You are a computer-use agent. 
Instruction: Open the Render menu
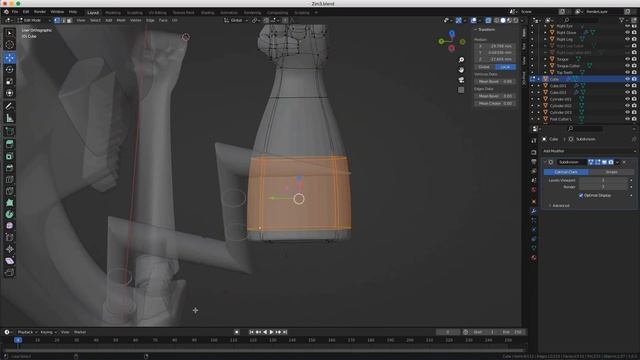click(40, 12)
